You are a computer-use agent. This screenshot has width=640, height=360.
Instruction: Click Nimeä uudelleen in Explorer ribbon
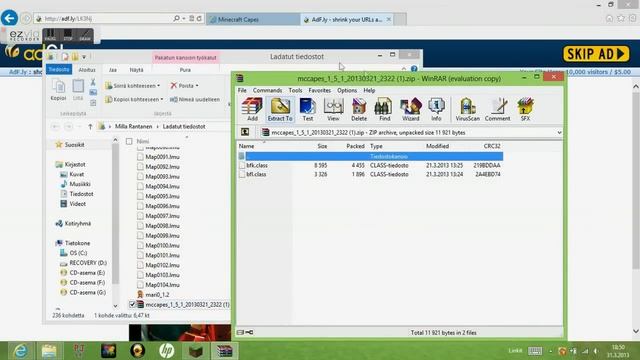coord(195,99)
